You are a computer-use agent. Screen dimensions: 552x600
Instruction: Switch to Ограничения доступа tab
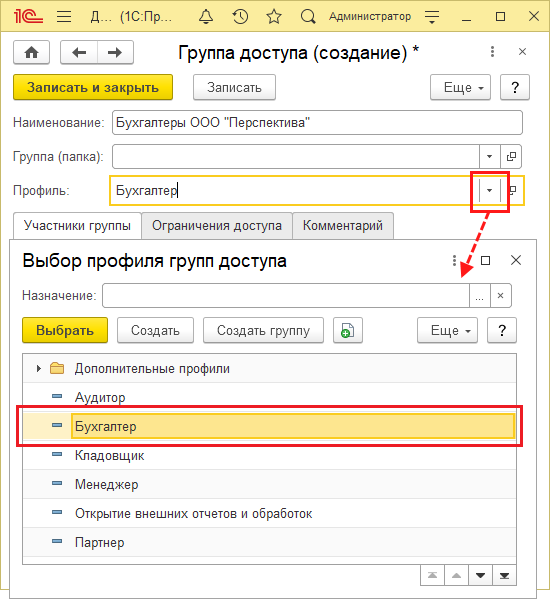(x=217, y=226)
